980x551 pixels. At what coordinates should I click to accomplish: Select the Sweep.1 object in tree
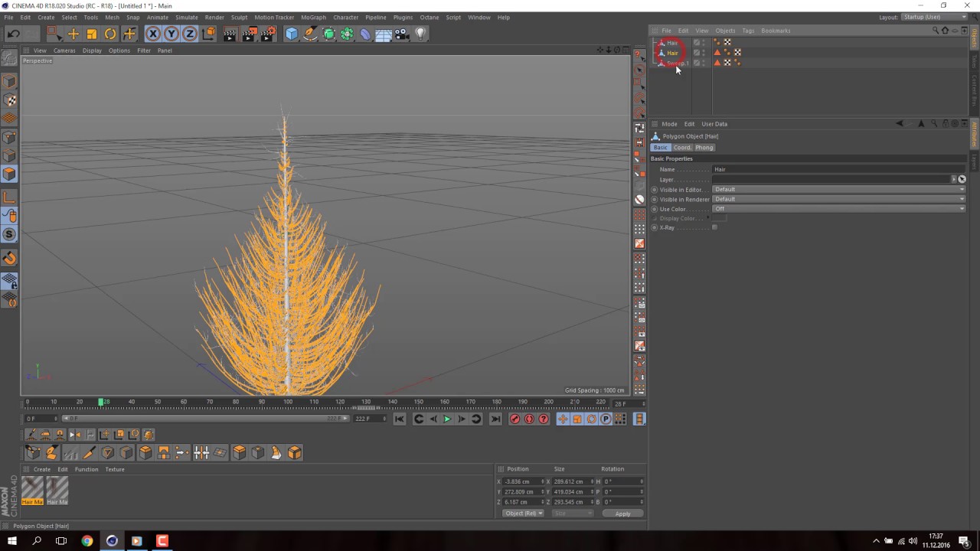coord(677,63)
